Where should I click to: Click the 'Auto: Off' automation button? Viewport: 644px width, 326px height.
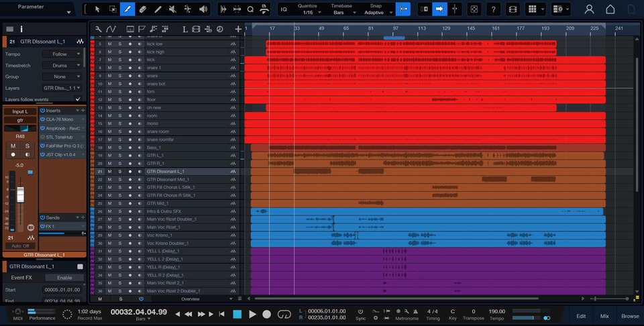20,246
